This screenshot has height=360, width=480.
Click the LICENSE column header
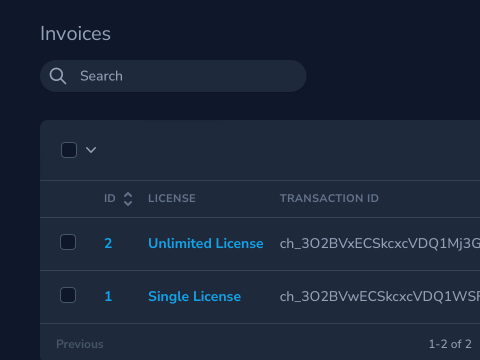pos(172,198)
